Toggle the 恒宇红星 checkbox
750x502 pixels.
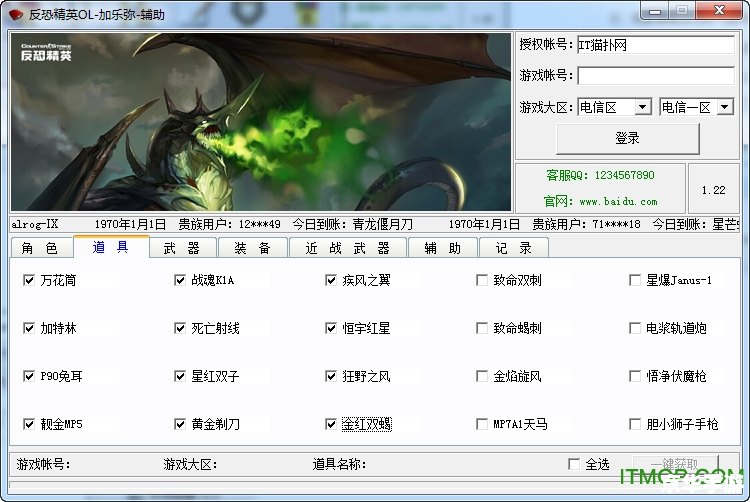pos(331,328)
